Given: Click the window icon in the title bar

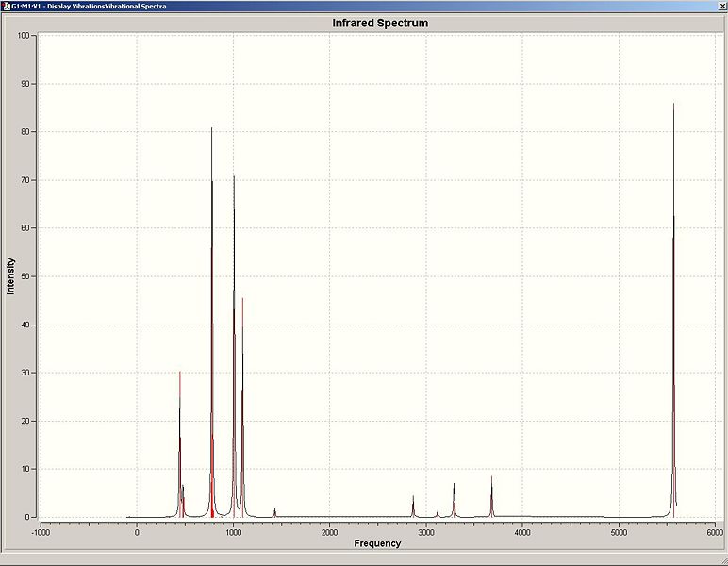Looking at the screenshot, I should (7, 6).
